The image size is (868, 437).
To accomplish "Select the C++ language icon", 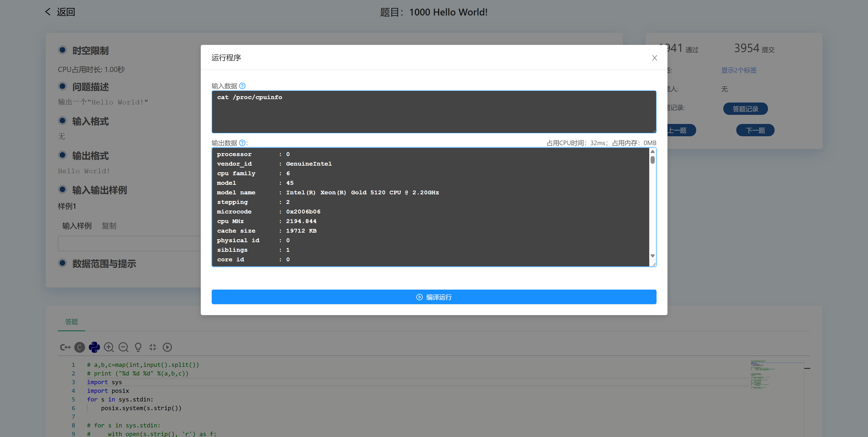I will coord(65,347).
